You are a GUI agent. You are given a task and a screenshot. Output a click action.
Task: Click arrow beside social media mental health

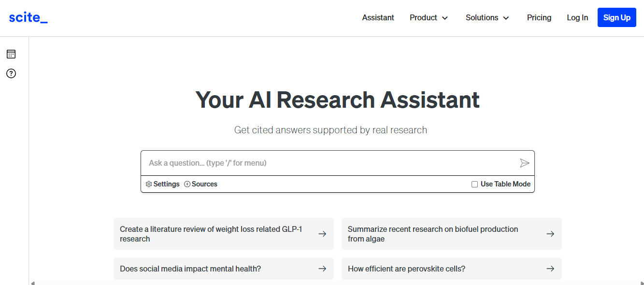322,269
